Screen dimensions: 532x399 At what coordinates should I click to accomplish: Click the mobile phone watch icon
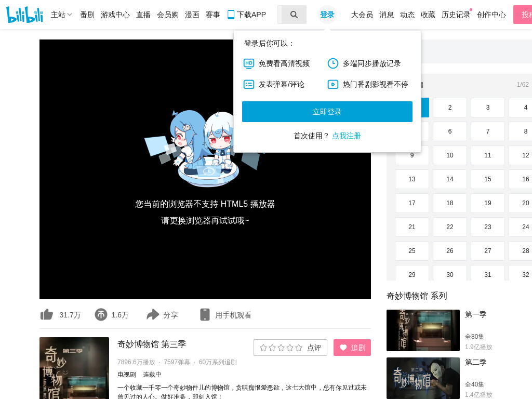coord(205,314)
